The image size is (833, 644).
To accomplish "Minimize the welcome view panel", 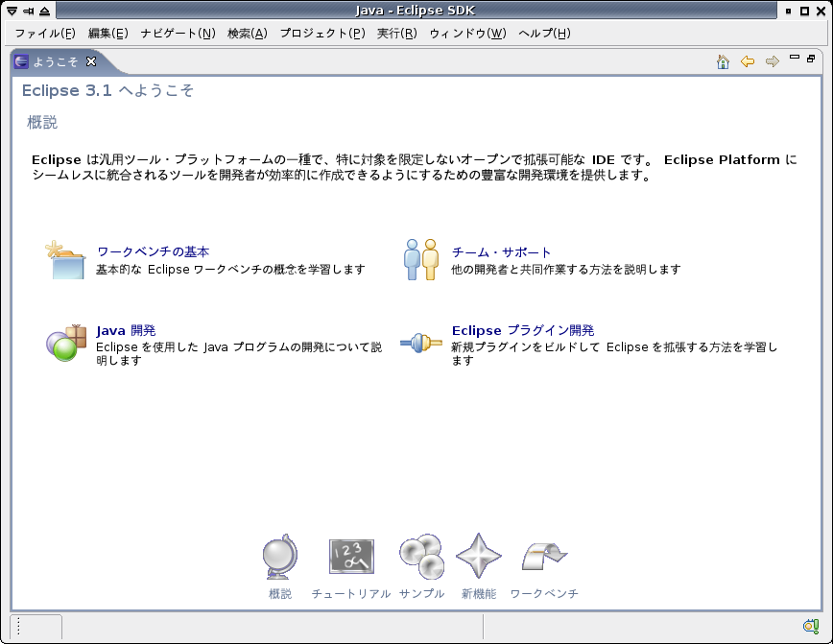I will click(795, 57).
